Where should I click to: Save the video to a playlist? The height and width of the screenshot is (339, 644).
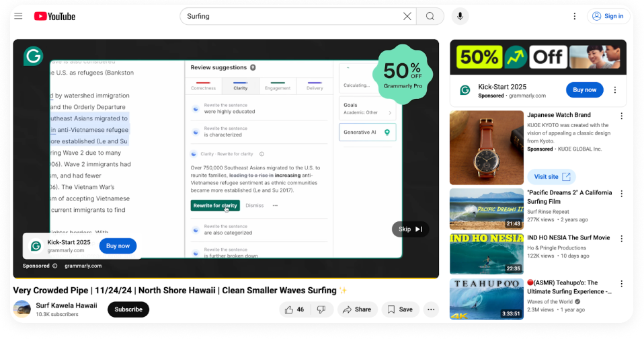400,309
